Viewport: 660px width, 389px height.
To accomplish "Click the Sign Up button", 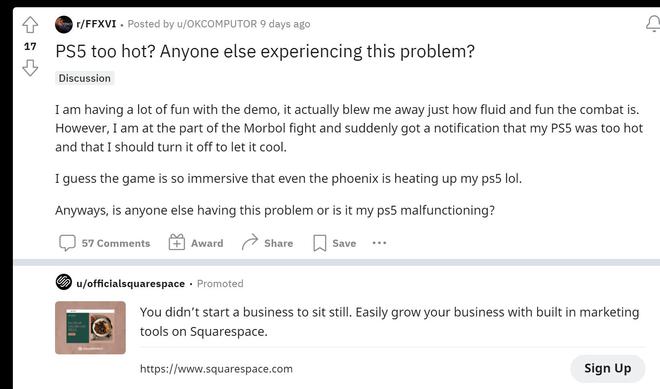I will 607,368.
